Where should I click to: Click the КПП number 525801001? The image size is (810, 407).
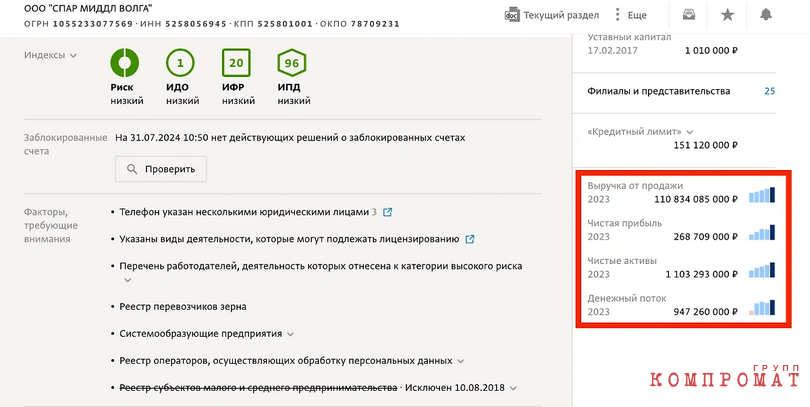click(x=285, y=24)
